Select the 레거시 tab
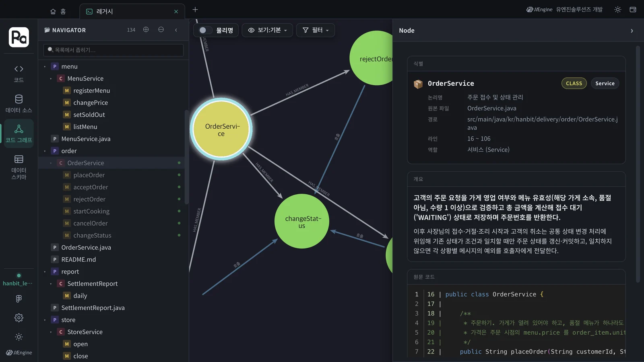 tap(132, 12)
